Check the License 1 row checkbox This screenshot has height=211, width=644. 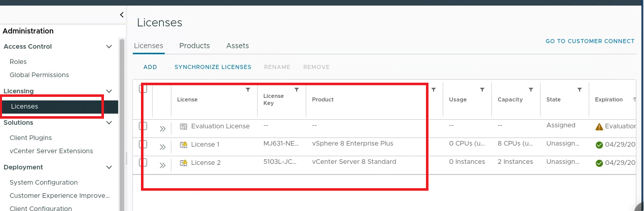tap(143, 144)
